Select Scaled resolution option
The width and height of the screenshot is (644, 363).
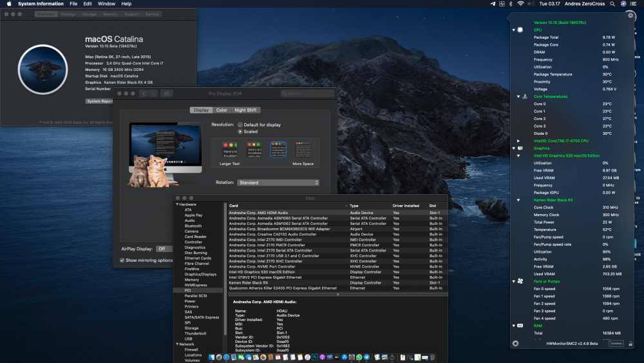pyautogui.click(x=240, y=132)
